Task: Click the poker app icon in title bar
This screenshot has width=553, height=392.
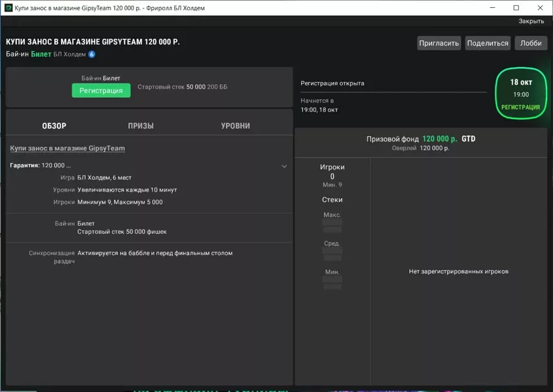Action: click(x=8, y=8)
